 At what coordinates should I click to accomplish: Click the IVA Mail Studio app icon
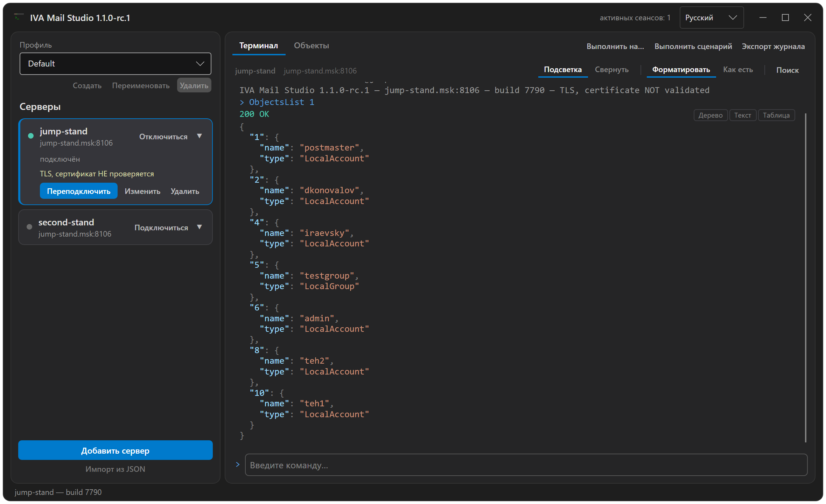19,17
